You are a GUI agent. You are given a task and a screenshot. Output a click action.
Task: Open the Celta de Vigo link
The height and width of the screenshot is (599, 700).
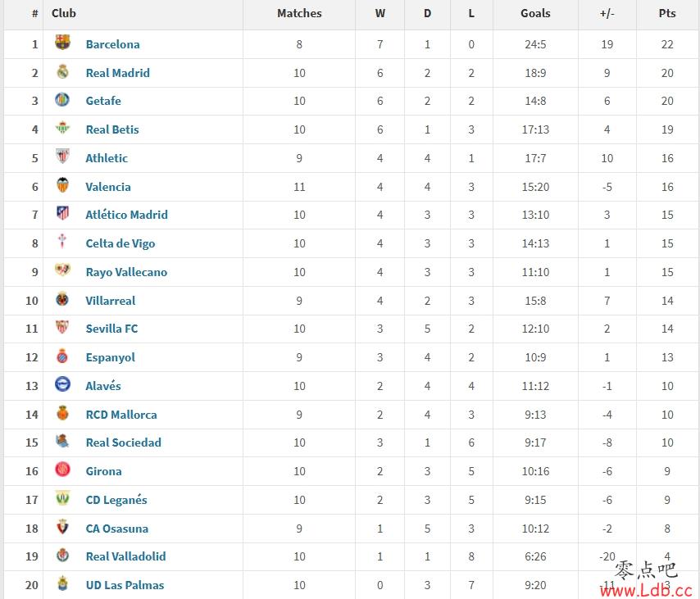tap(120, 243)
